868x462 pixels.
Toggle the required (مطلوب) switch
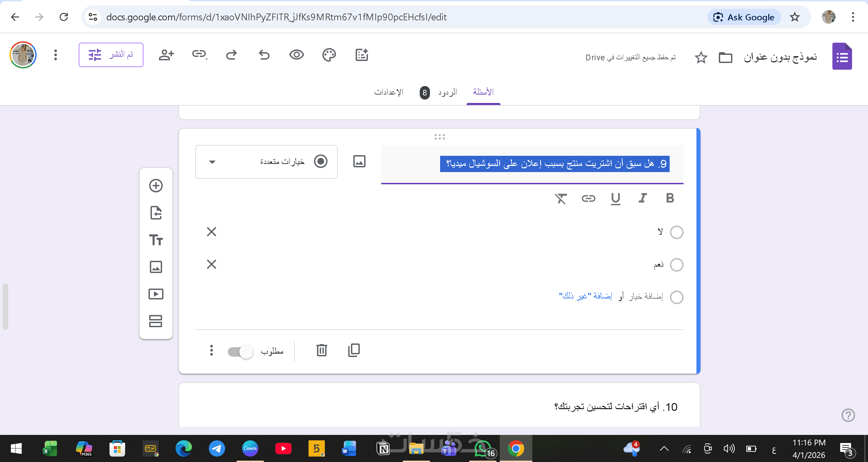241,352
